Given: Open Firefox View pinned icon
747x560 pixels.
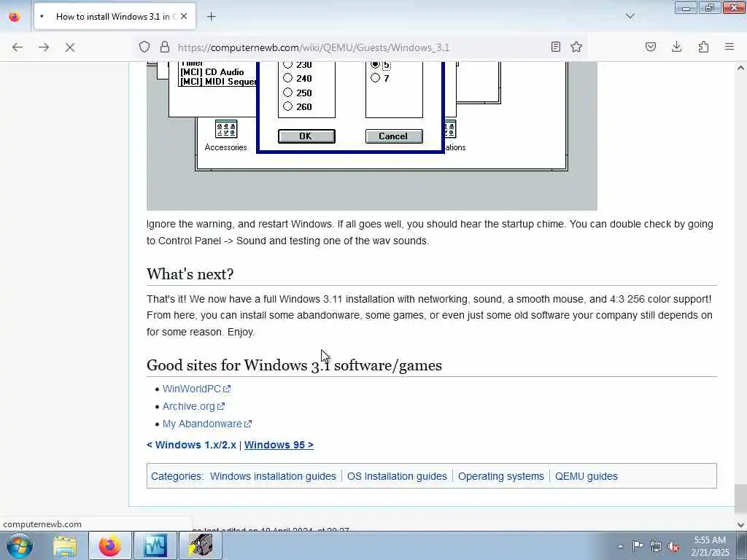Looking at the screenshot, I should [x=15, y=16].
